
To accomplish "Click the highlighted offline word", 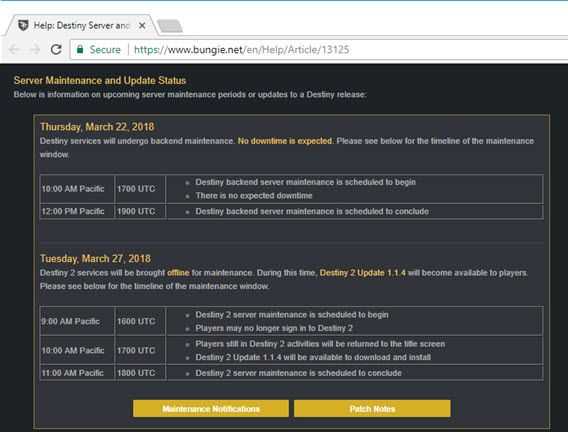I will (x=178, y=273).
